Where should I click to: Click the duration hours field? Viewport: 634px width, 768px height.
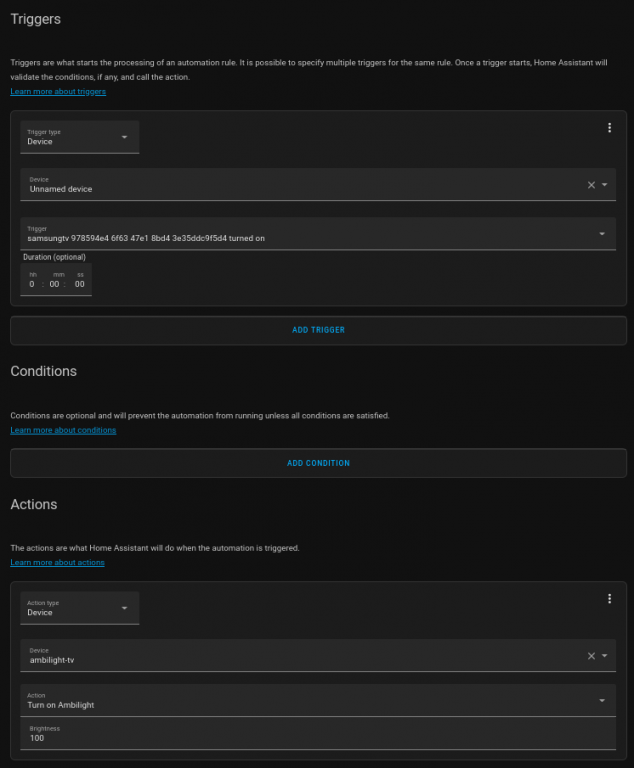click(32, 284)
